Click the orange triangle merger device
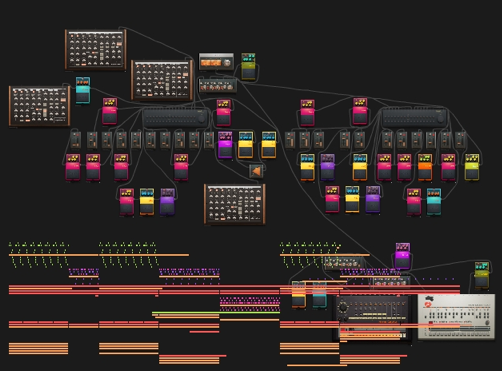 coord(256,171)
